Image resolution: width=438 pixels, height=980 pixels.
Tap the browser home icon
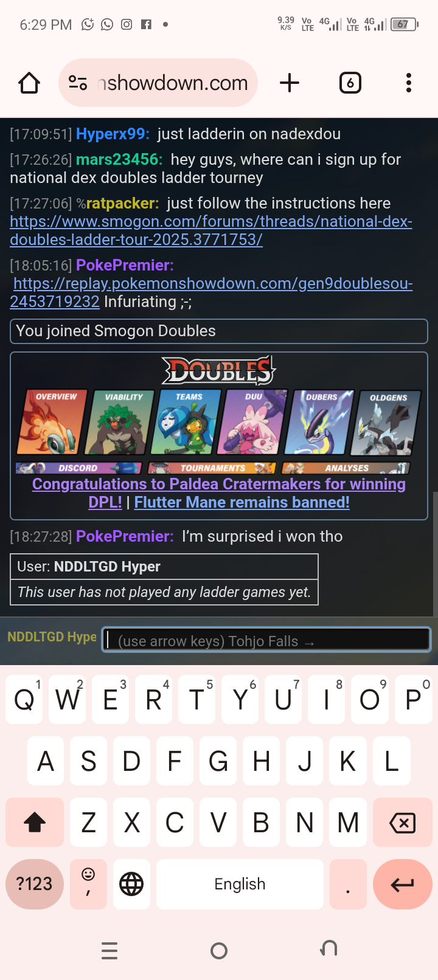click(x=29, y=83)
